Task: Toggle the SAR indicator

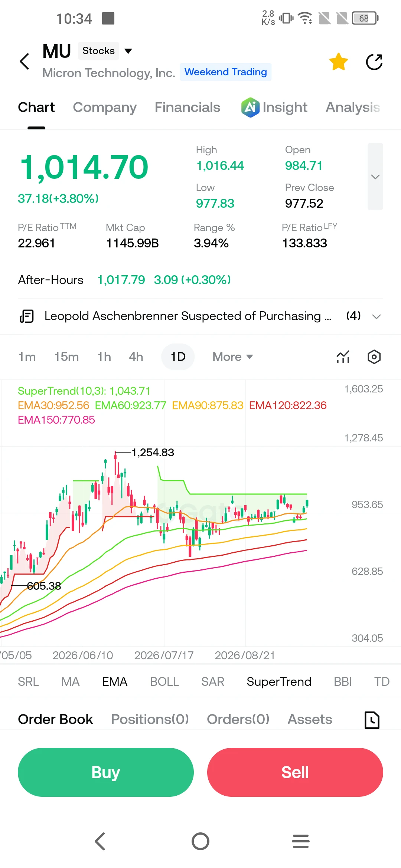Action: tap(213, 682)
